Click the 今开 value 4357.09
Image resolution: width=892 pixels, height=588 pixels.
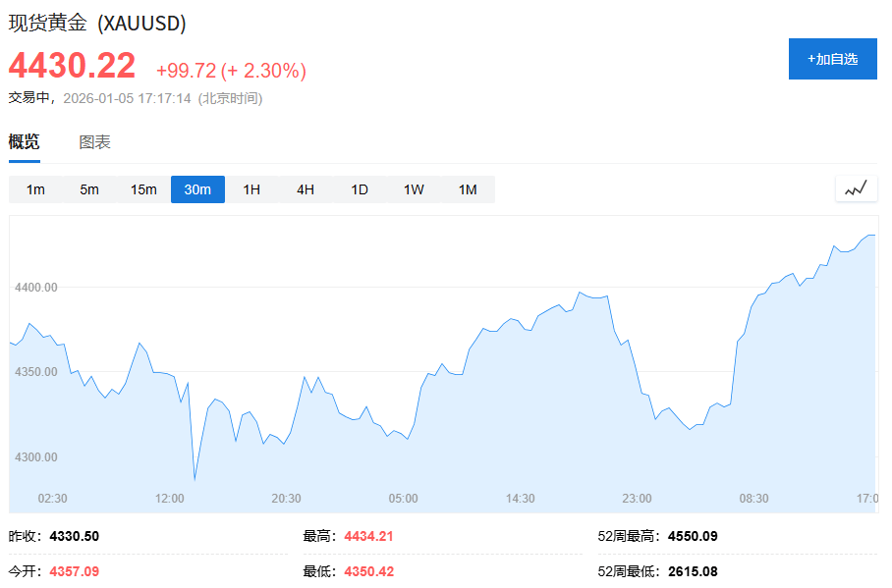(x=74, y=570)
